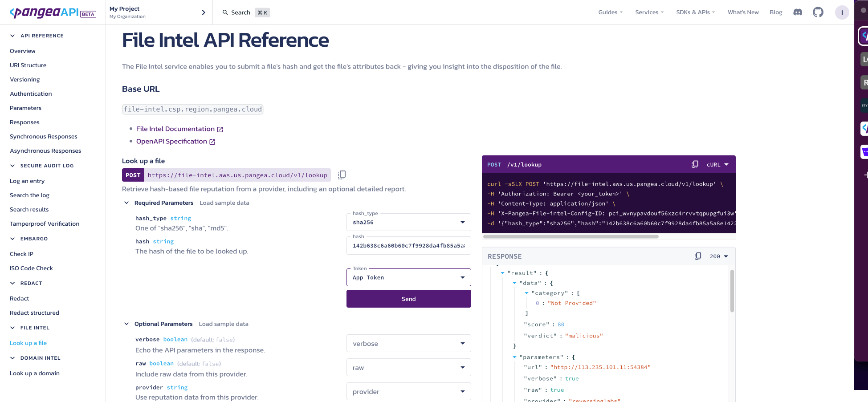Load sample data for Optional Parameters
Screen dimensions: 868x402
pyautogui.click(x=224, y=324)
